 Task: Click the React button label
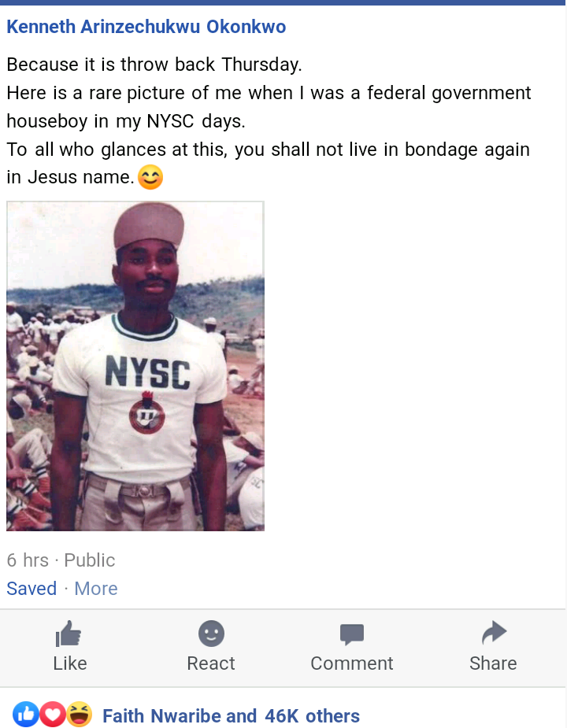tap(211, 663)
